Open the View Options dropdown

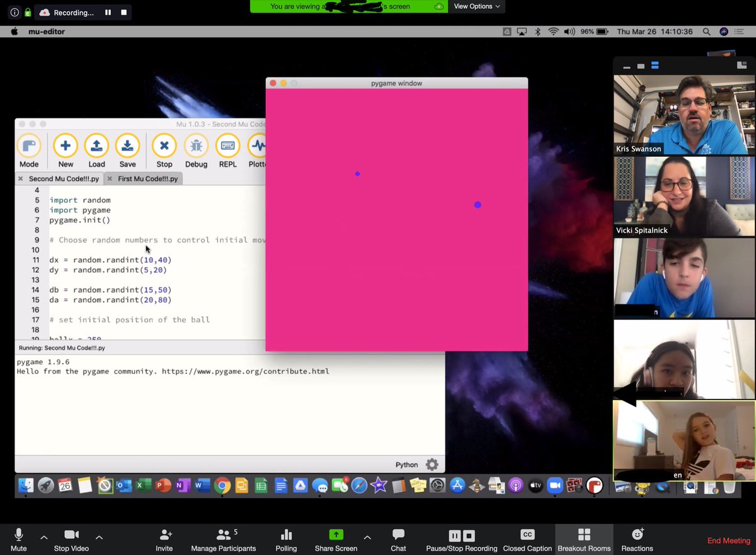[477, 6]
